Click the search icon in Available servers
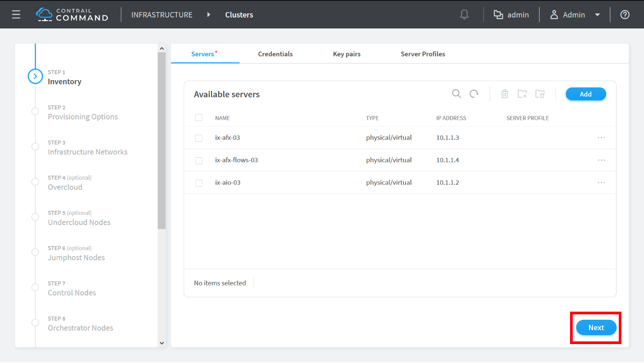Viewport: 644px width, 363px height. (456, 94)
